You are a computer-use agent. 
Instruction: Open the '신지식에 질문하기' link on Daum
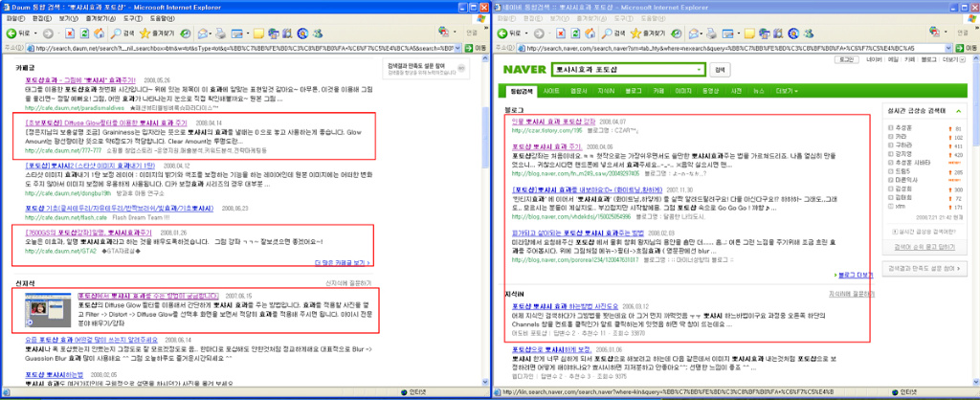point(348,282)
